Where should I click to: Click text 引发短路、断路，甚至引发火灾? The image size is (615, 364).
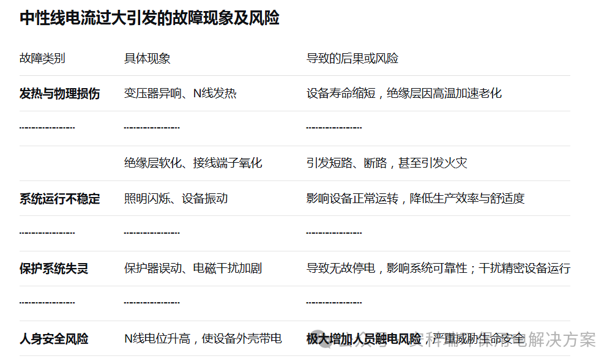coord(387,163)
